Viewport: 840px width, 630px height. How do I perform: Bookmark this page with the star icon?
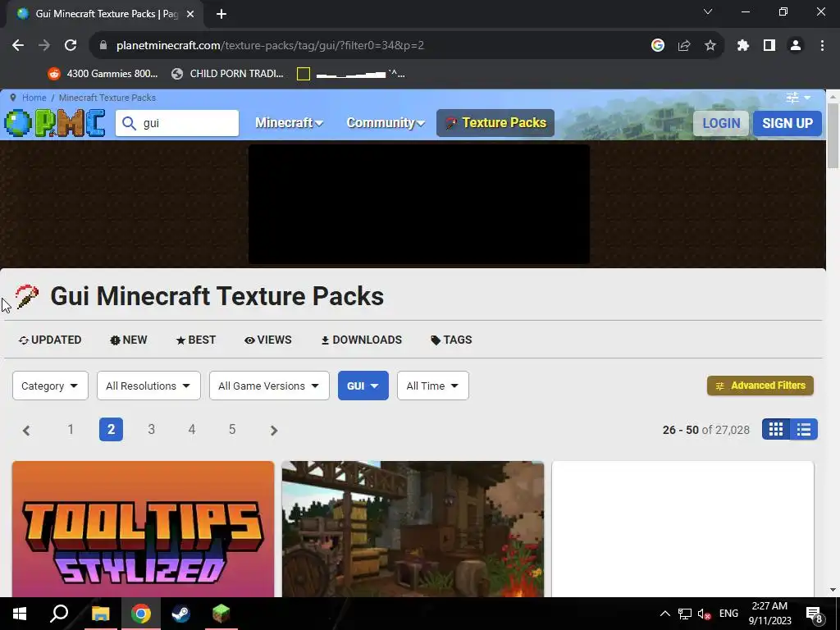click(x=710, y=46)
